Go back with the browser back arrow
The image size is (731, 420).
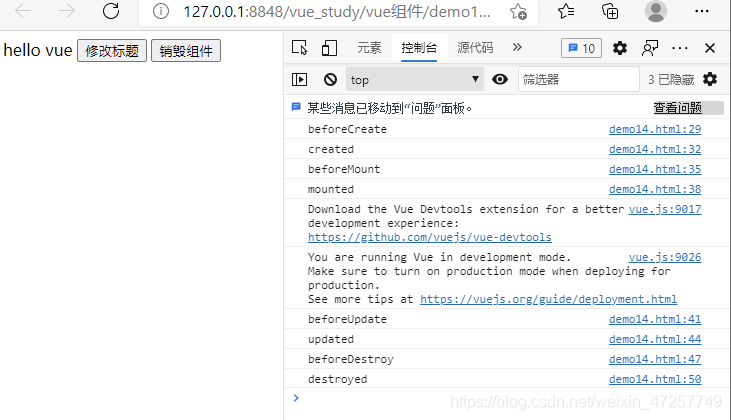[23, 11]
